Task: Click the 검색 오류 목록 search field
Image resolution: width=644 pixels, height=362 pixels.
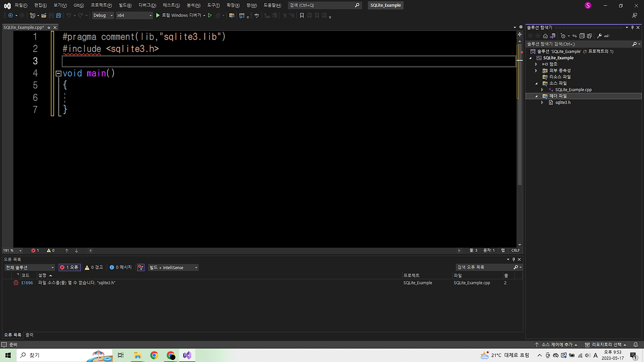Action: click(x=489, y=267)
